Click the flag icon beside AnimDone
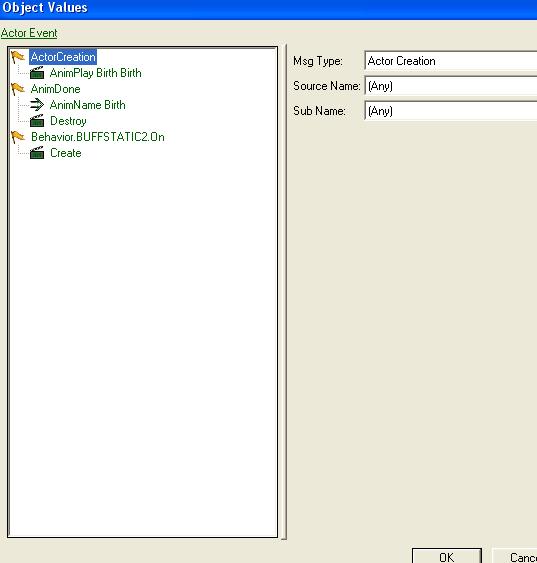The width and height of the screenshot is (537, 563). point(18,89)
